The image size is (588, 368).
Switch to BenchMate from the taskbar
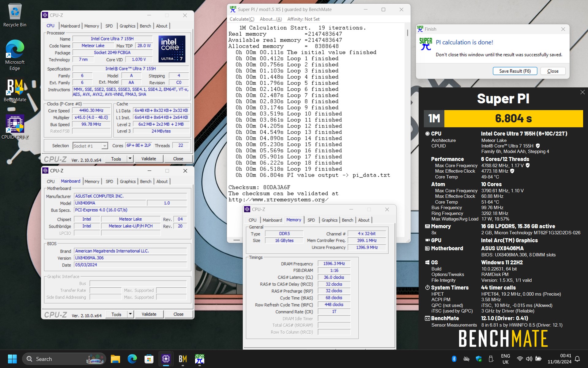click(183, 359)
